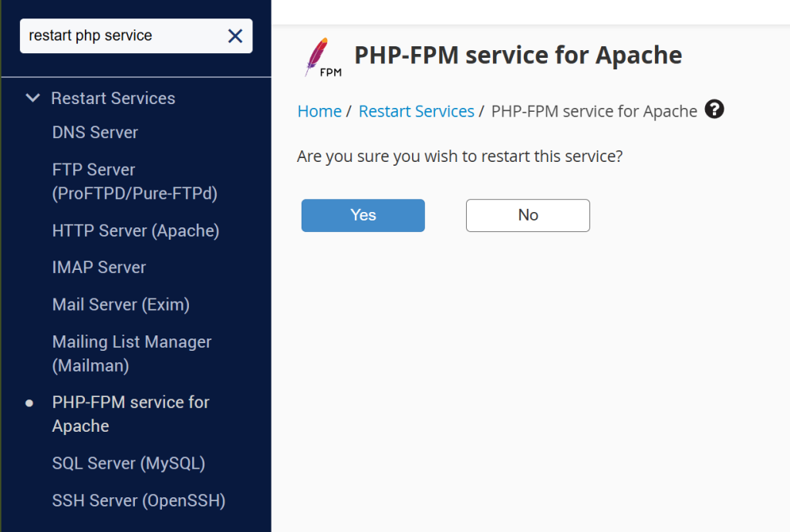The width and height of the screenshot is (790, 532).
Task: Go to Home breadcrumb link
Action: (319, 111)
